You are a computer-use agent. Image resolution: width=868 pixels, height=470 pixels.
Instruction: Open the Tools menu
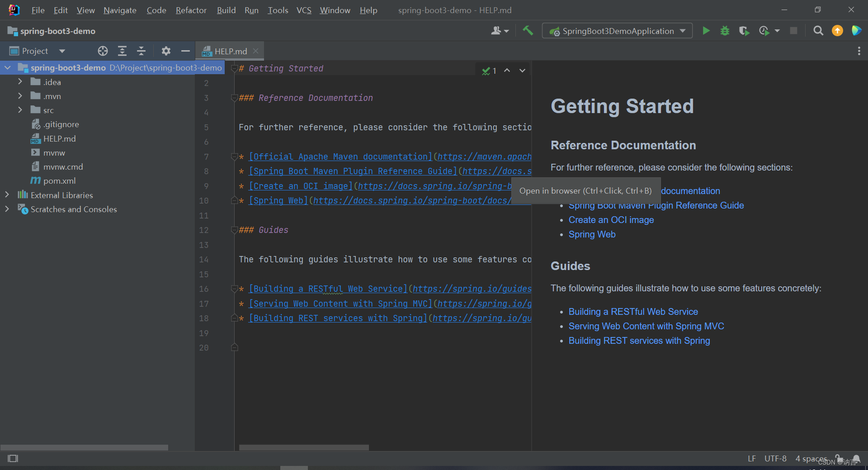click(x=278, y=10)
